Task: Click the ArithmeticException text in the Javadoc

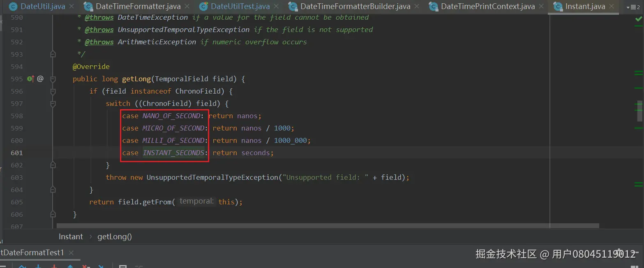Action: click(x=157, y=42)
